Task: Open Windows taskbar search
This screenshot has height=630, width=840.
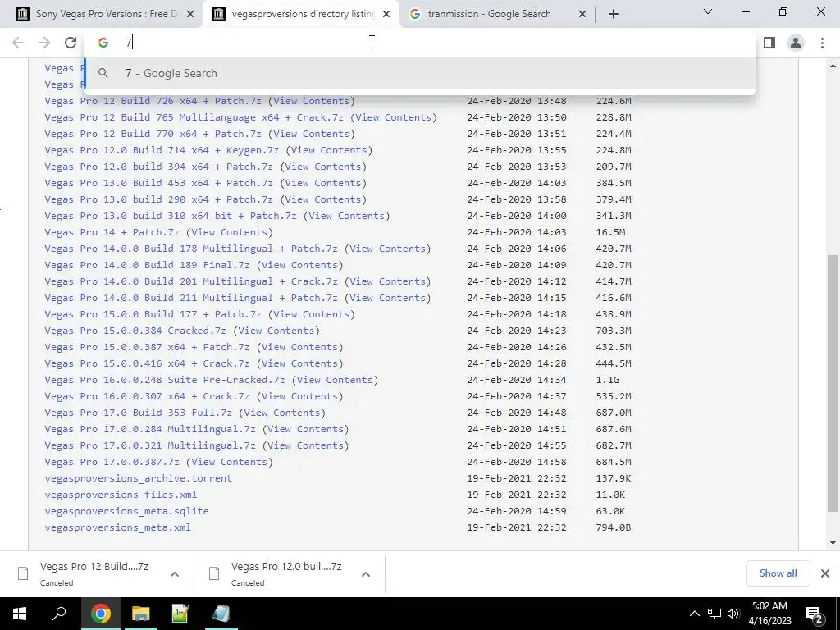Action: pos(59,614)
